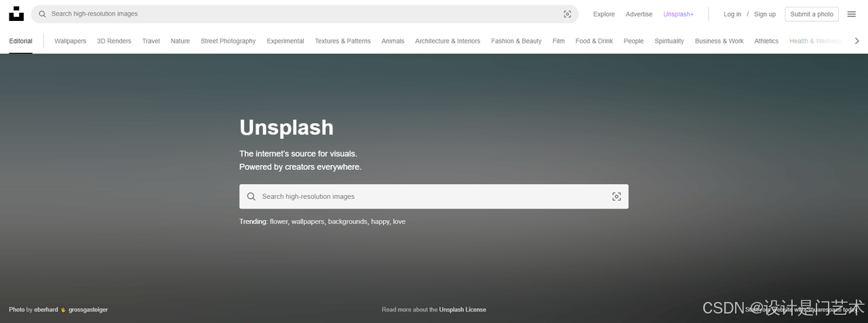Open the Food & Drink category
The height and width of the screenshot is (323, 868).
[594, 41]
